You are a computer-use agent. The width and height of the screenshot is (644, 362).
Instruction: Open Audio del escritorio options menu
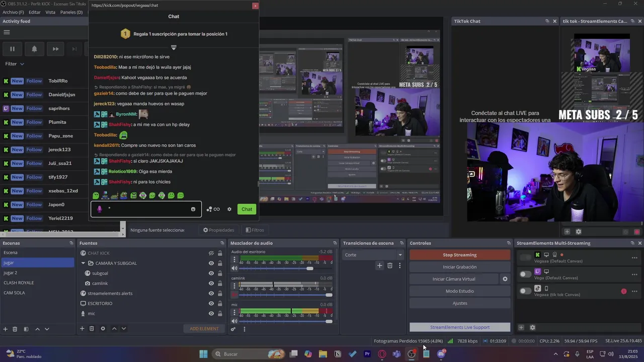coord(234,260)
